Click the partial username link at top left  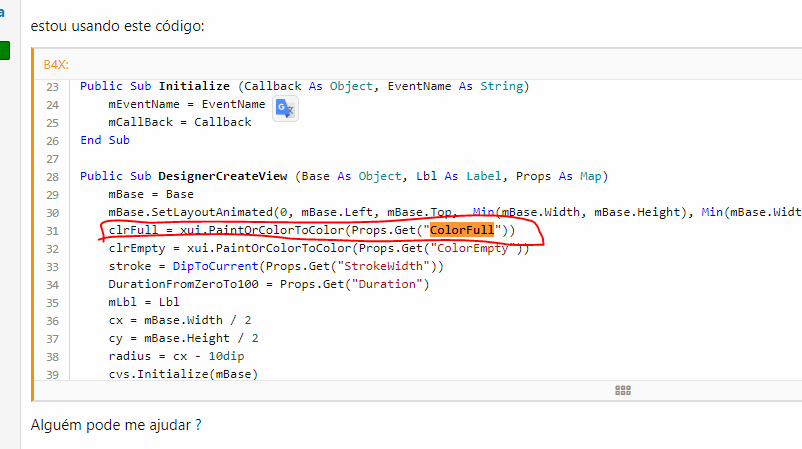coord(3,14)
